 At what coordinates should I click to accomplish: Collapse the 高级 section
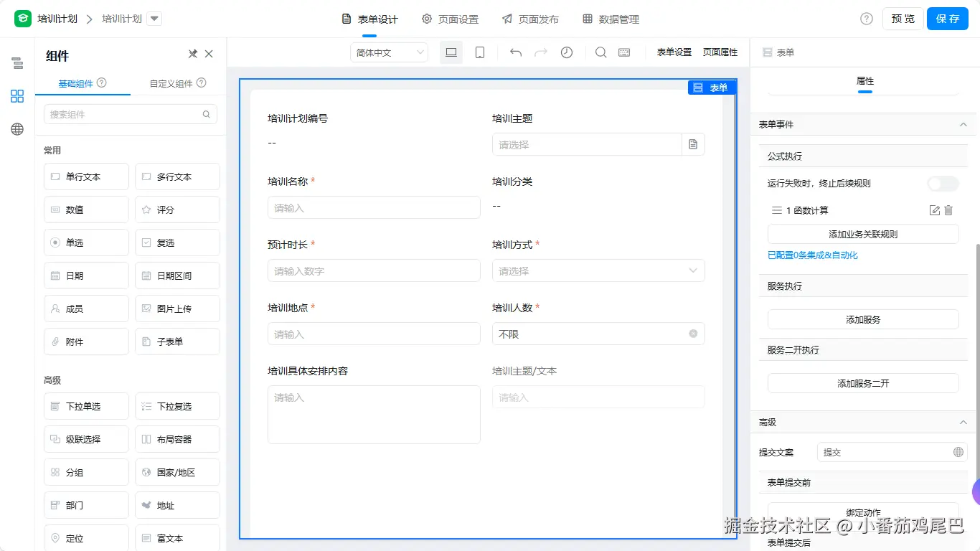[x=963, y=422]
